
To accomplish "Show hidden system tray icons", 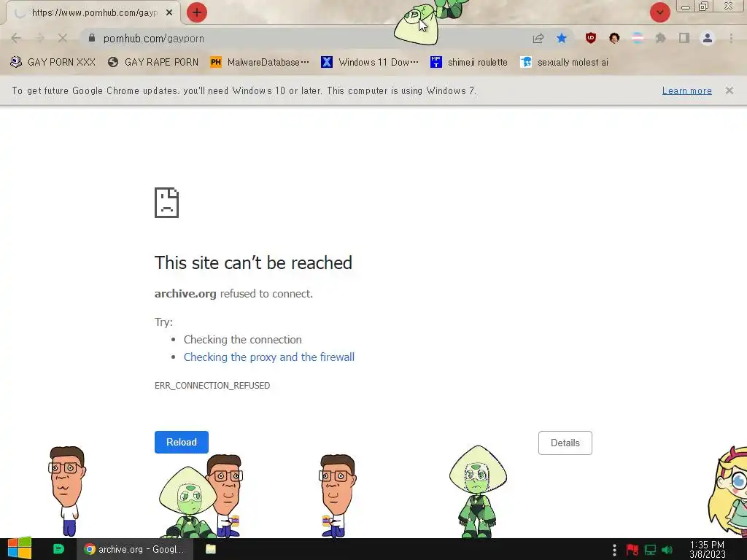I will pos(614,550).
